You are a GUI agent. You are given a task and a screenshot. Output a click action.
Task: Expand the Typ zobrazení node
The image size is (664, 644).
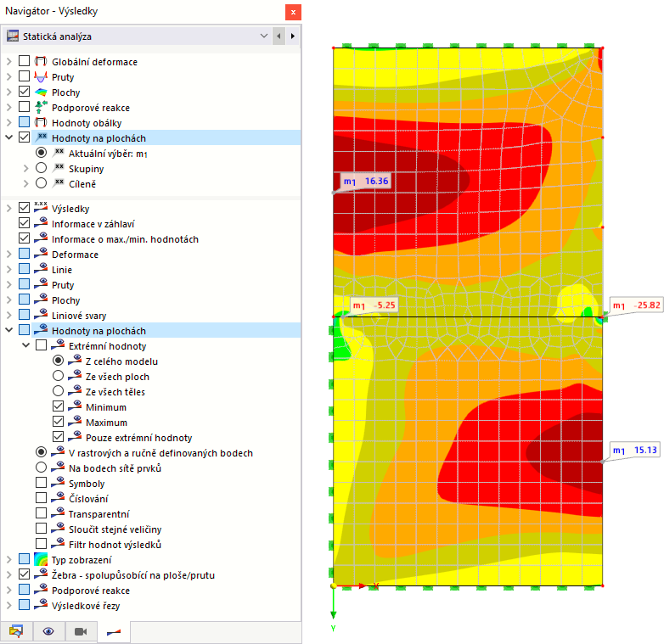8,559
